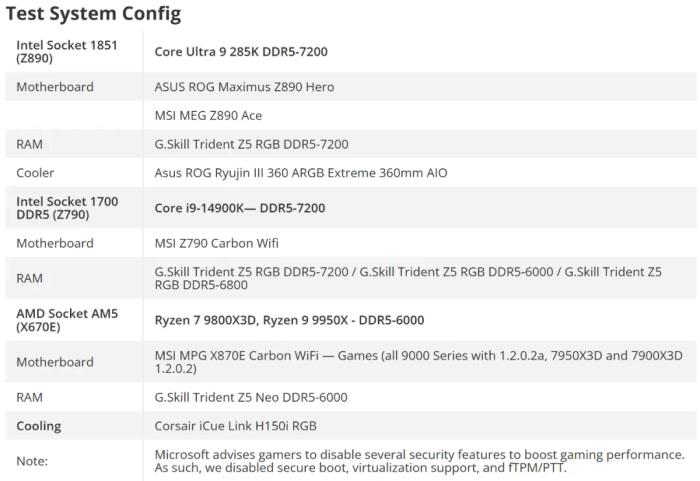Click the Asus ROG Ryujin III cooler entry
Viewport: 700px width, 481px height.
coord(301,173)
